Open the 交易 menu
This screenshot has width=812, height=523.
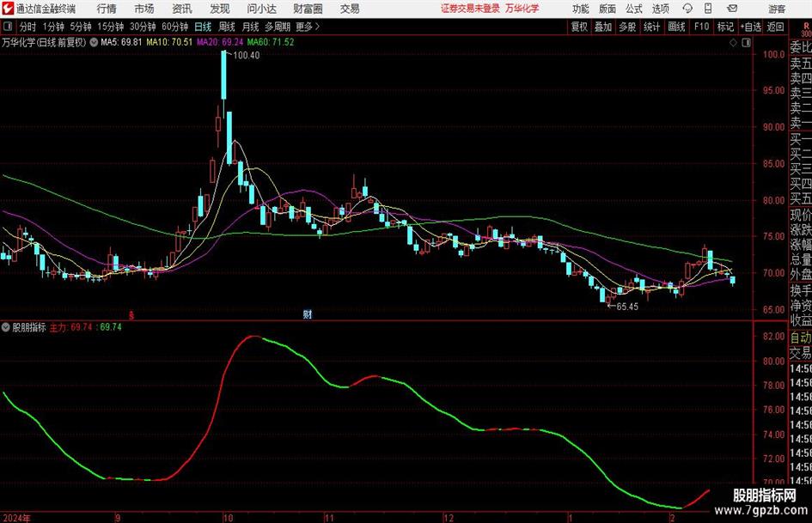point(350,9)
